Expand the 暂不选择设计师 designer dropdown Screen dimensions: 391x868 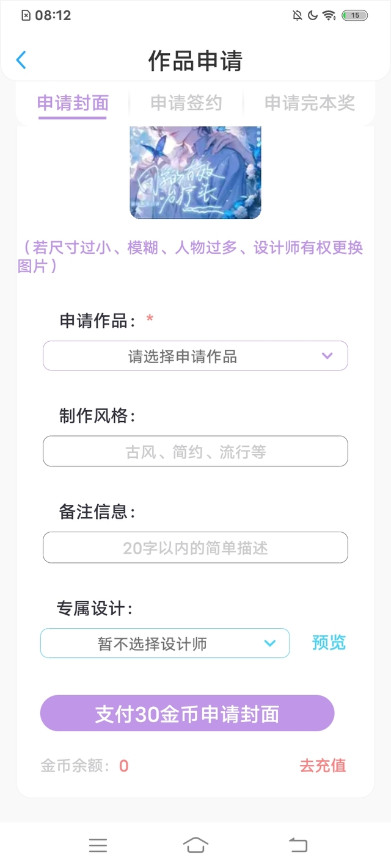165,643
